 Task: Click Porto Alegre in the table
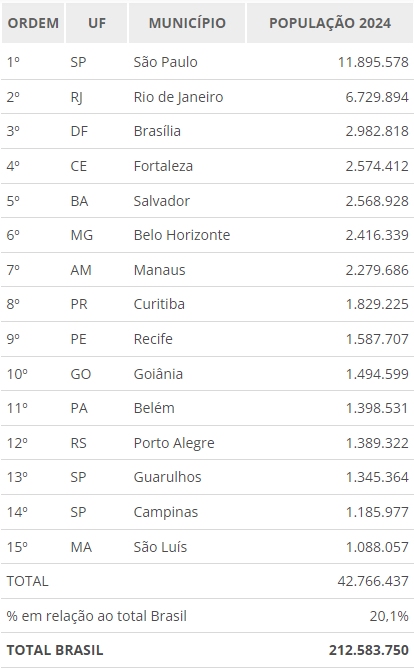tap(174, 443)
